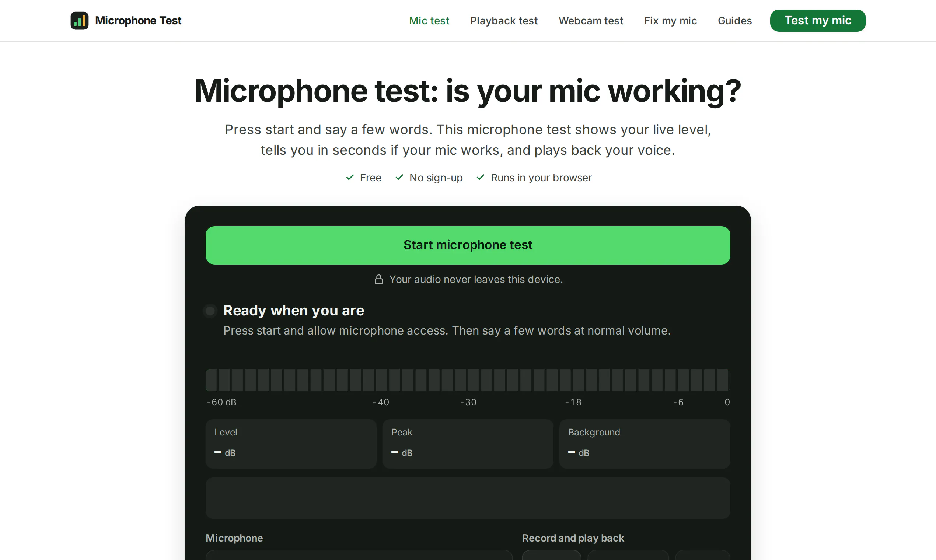Click the "Microphone" section label
The height and width of the screenshot is (560, 936).
click(x=234, y=538)
